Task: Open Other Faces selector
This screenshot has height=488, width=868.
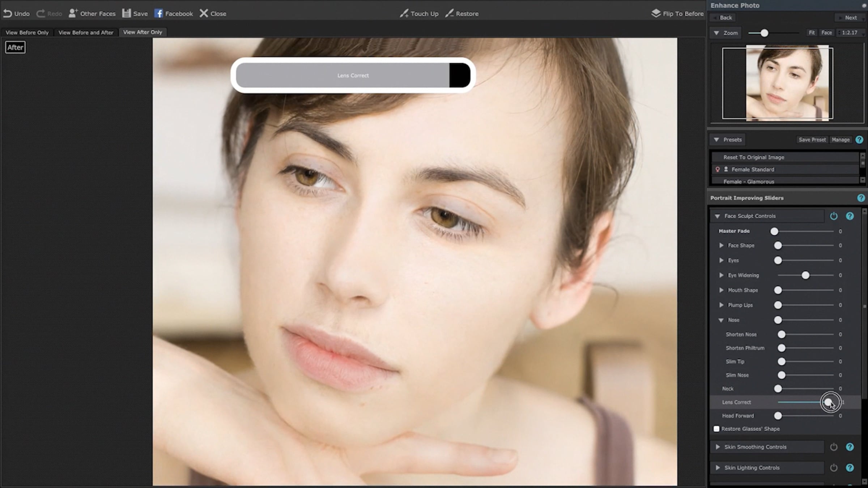Action: [92, 14]
